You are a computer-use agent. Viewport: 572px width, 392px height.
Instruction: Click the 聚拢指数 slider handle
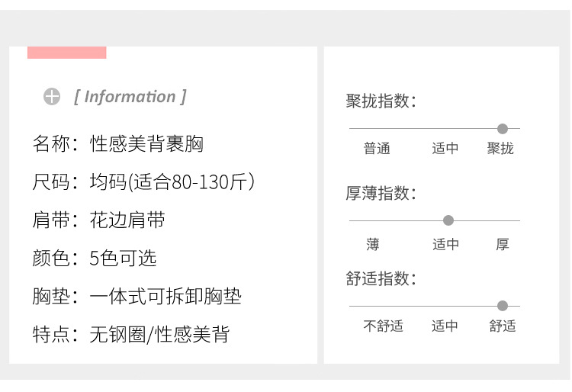point(503,129)
